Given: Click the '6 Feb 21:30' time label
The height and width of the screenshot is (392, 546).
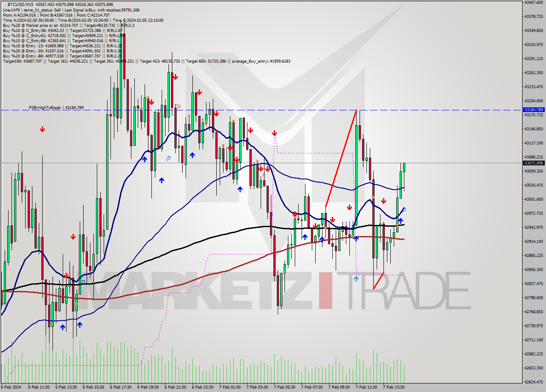Looking at the screenshot, I should coord(175,387).
